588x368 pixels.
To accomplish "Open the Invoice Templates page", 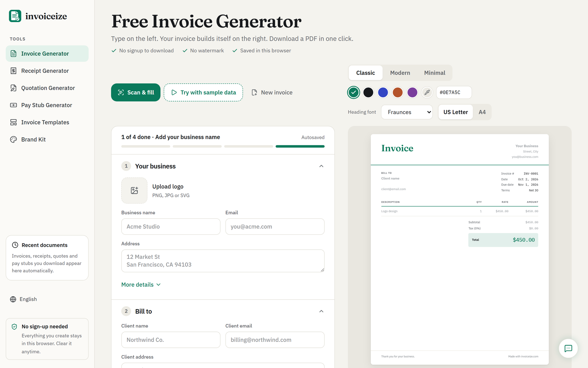I will tap(47, 122).
